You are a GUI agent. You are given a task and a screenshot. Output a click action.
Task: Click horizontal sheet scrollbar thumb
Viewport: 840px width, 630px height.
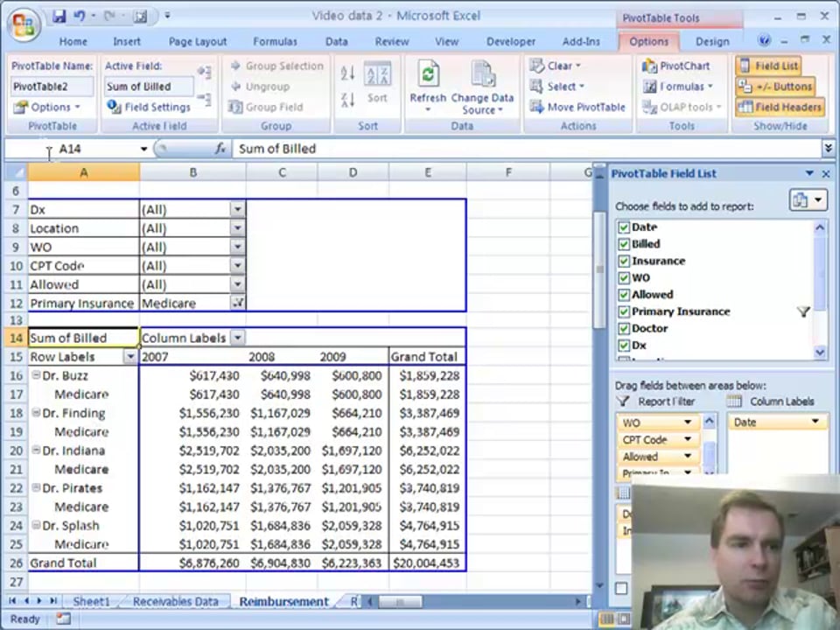tap(400, 602)
